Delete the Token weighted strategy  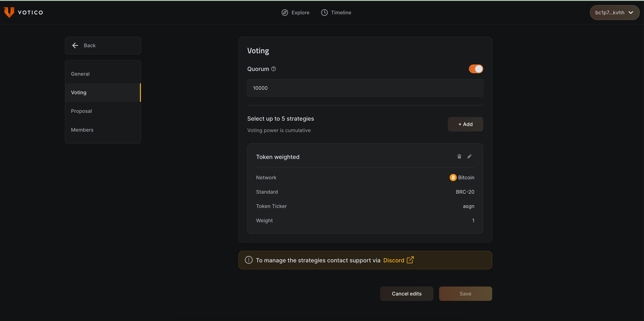pos(459,156)
